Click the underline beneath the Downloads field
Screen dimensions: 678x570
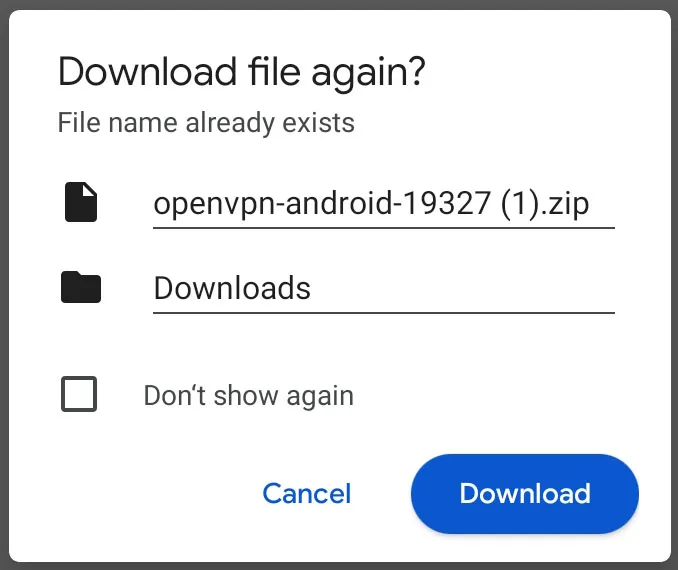(x=384, y=312)
